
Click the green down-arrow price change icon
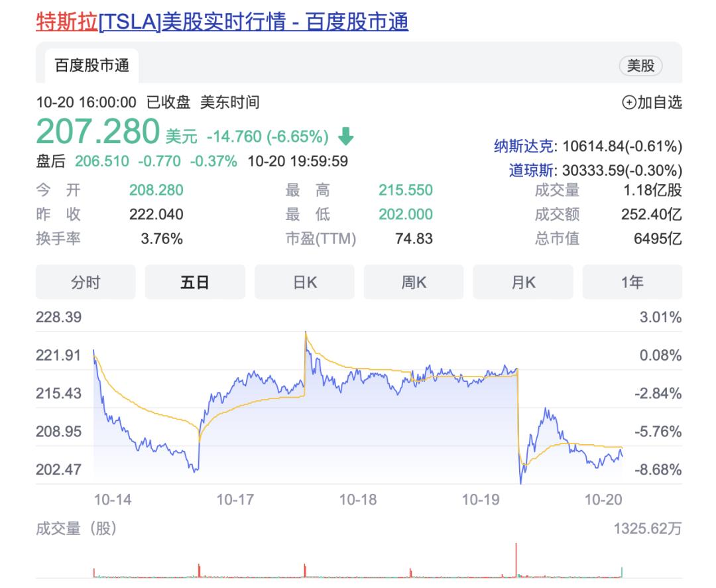345,136
